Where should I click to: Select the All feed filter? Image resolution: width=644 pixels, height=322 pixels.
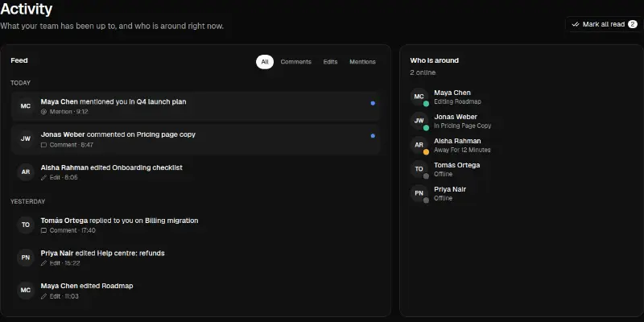(265, 62)
